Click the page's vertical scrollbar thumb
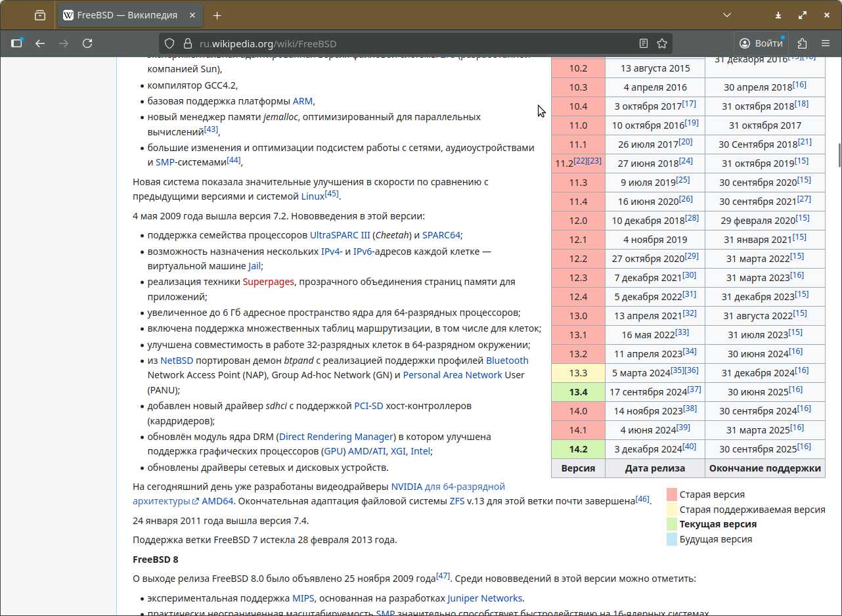This screenshot has width=842, height=616. [839, 154]
